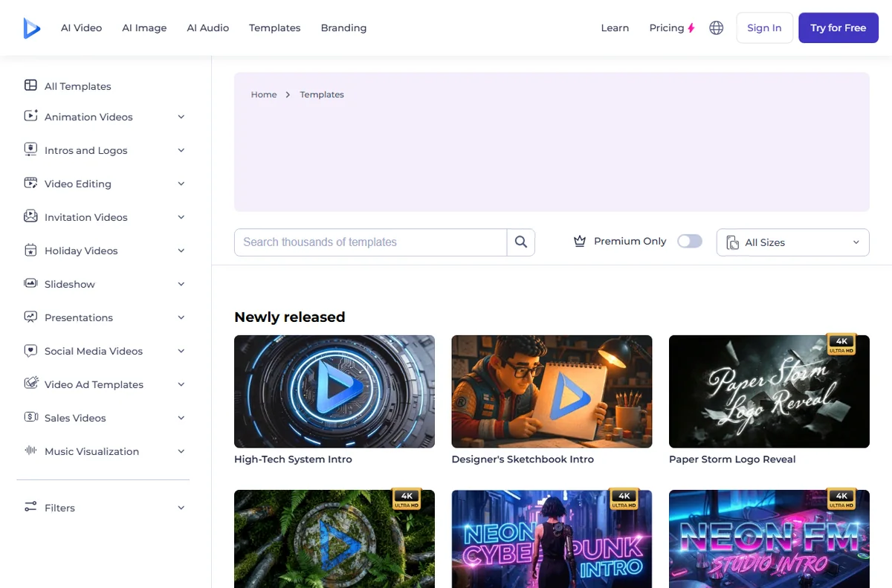Viewport: 892px width, 588px height.
Task: Click 4K badge on Neon FM thumbnail
Action: pos(841,499)
